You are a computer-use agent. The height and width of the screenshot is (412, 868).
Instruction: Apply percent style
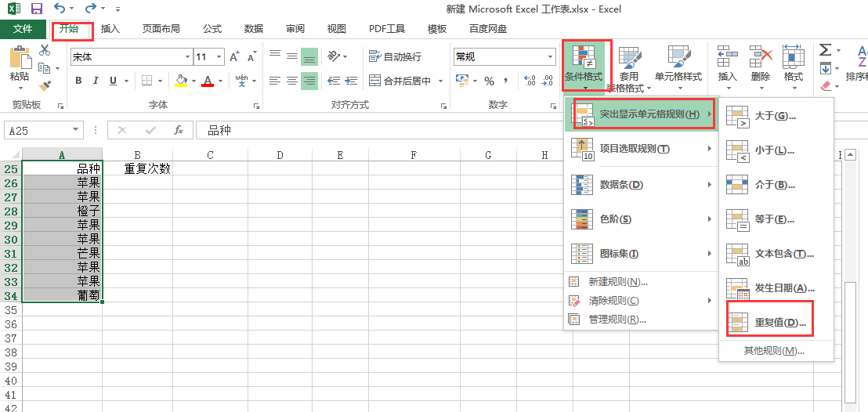point(490,81)
